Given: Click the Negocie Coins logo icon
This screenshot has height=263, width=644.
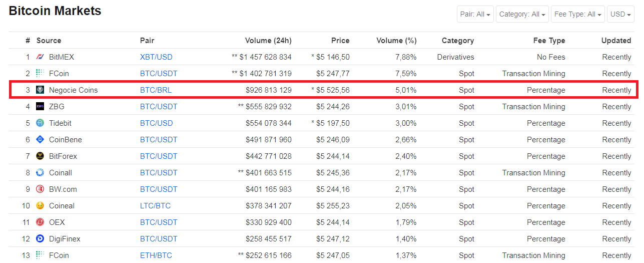Looking at the screenshot, I should click(x=41, y=90).
